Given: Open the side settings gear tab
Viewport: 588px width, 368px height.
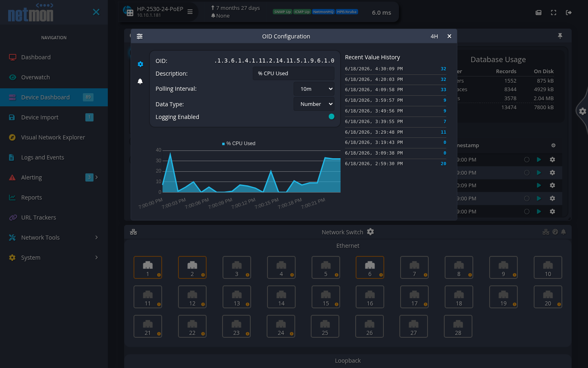Looking at the screenshot, I should coord(583,111).
